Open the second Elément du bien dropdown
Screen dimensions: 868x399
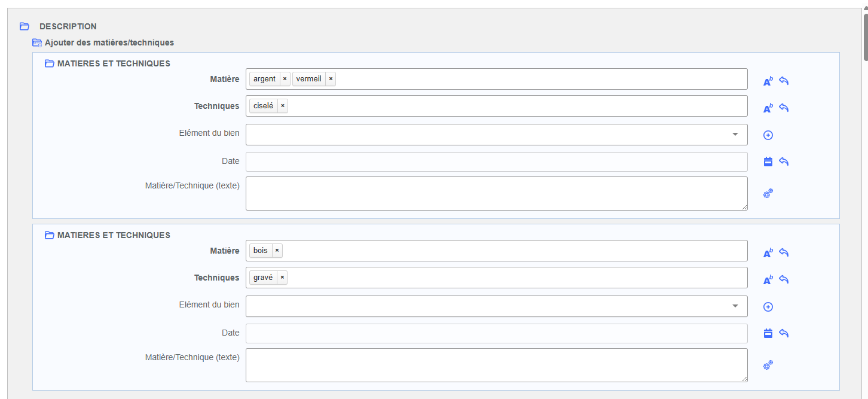point(496,306)
